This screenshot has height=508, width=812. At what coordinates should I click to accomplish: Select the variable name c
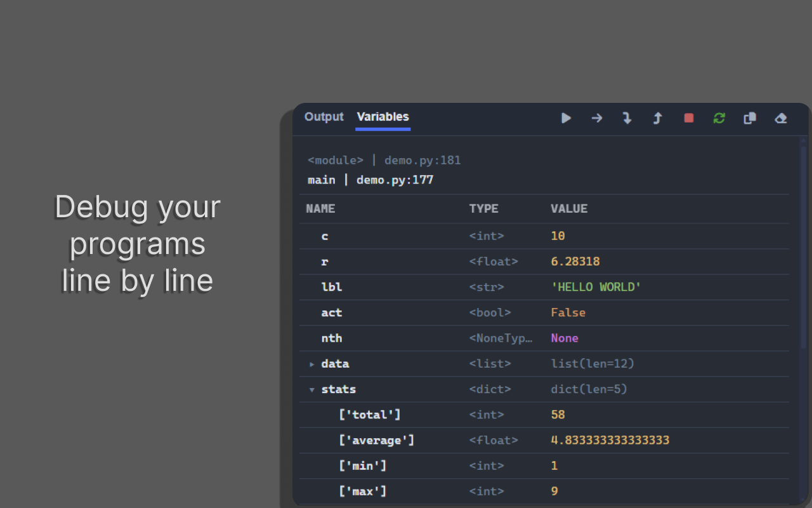click(325, 236)
